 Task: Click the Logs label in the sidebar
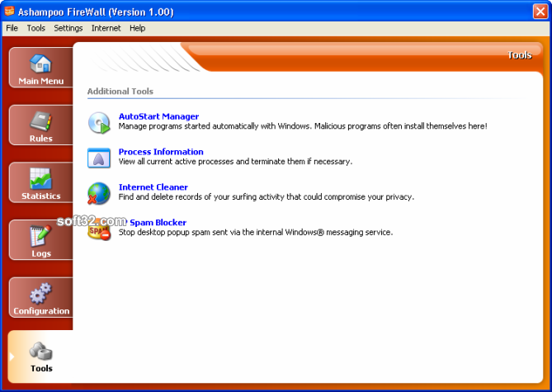41,253
